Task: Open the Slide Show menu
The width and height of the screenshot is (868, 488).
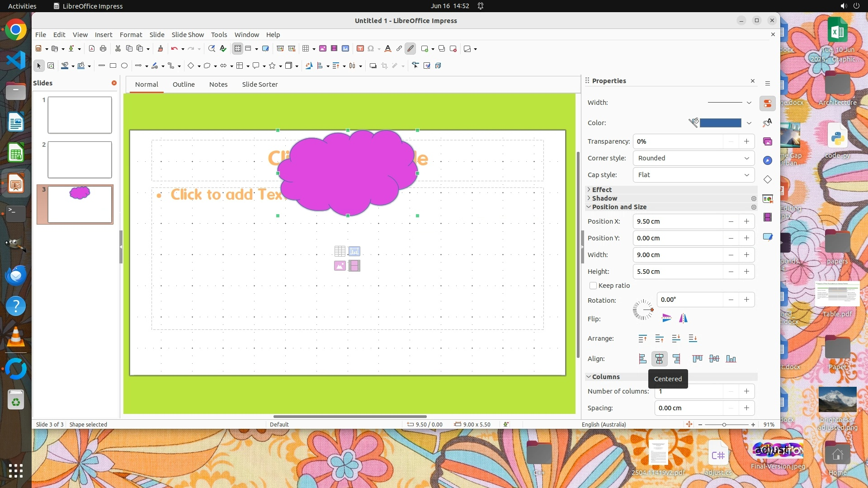Action: (188, 35)
